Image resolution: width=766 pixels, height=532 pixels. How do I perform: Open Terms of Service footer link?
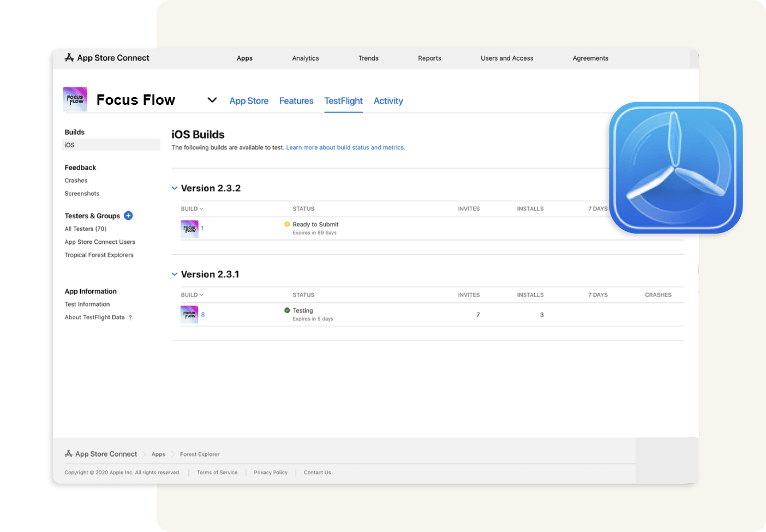pos(217,473)
